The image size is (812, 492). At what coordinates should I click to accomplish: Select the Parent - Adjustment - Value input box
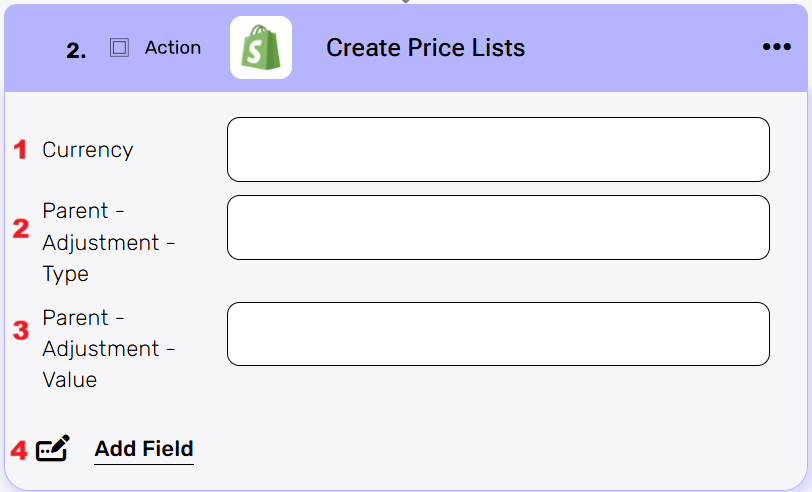click(498, 334)
